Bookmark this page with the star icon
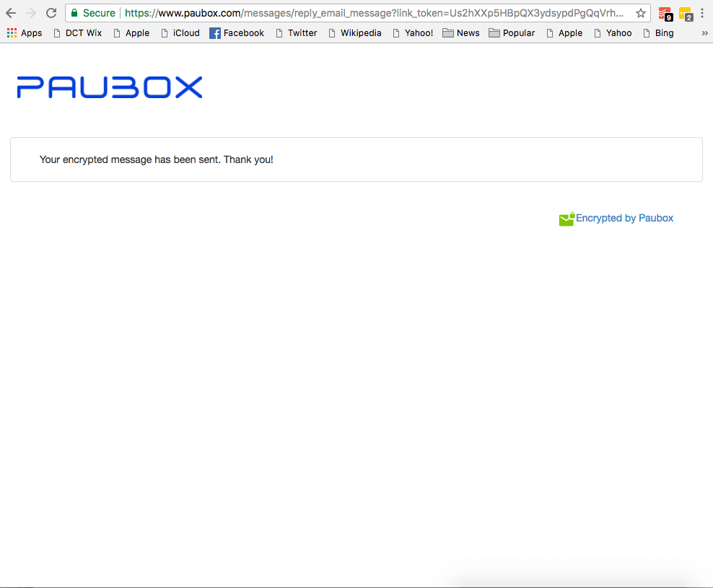The image size is (713, 588). (x=640, y=13)
